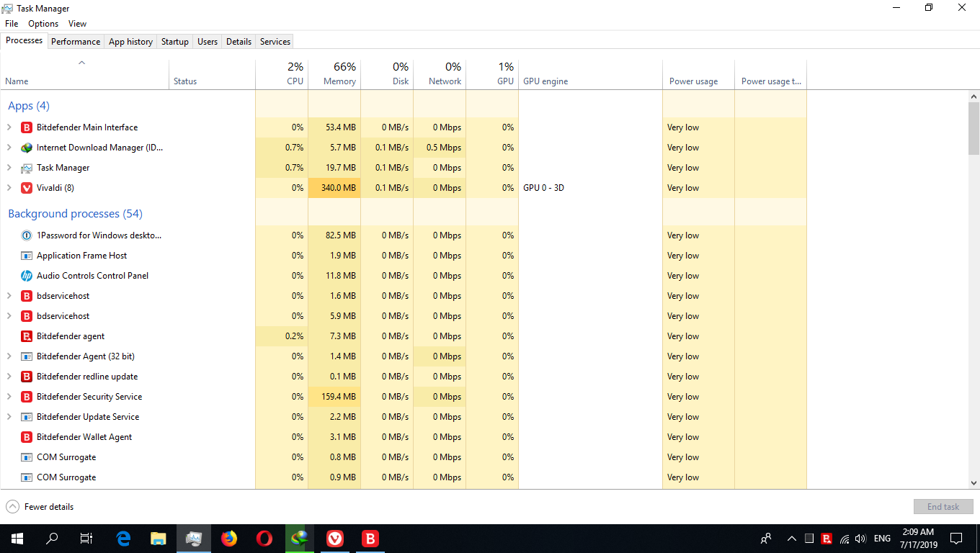Screen dimensions: 980x553
Task: Expand the Task Manager process row
Action: 9,168
